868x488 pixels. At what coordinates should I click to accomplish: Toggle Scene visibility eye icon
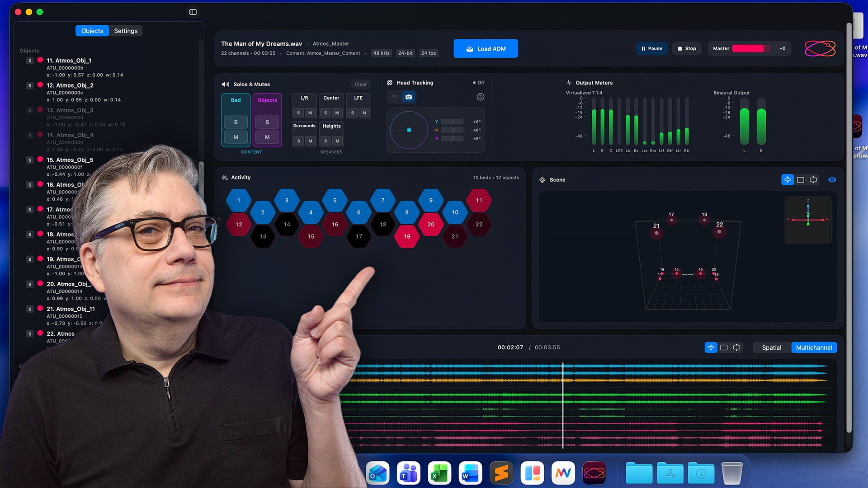pyautogui.click(x=832, y=180)
